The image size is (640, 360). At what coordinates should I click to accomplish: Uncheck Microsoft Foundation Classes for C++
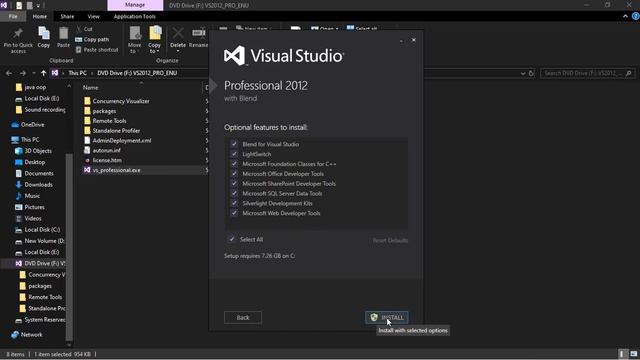click(x=234, y=164)
